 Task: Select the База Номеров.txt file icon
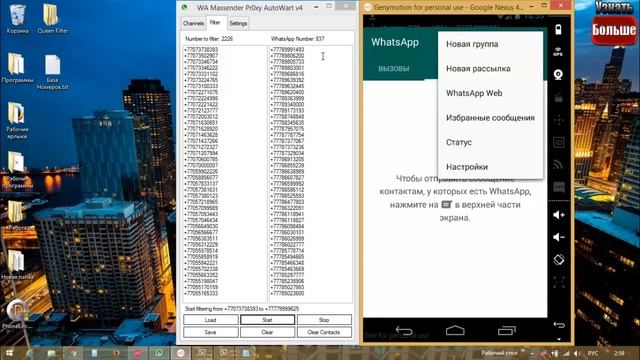(x=52, y=72)
